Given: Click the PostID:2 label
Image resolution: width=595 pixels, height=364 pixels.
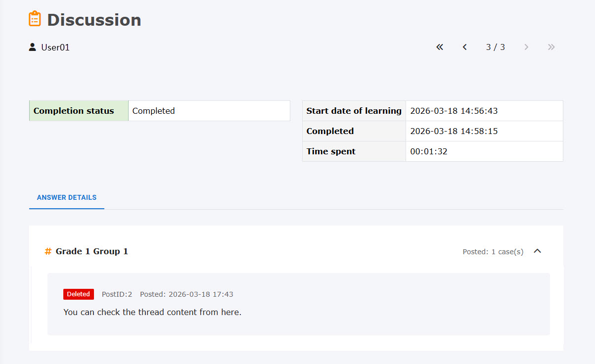Looking at the screenshot, I should tap(117, 294).
